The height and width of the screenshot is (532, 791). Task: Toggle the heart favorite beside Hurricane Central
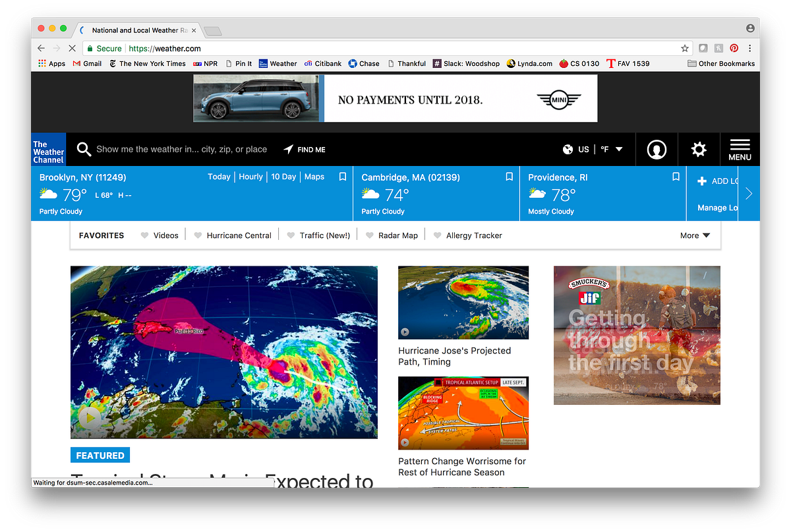[x=198, y=235]
